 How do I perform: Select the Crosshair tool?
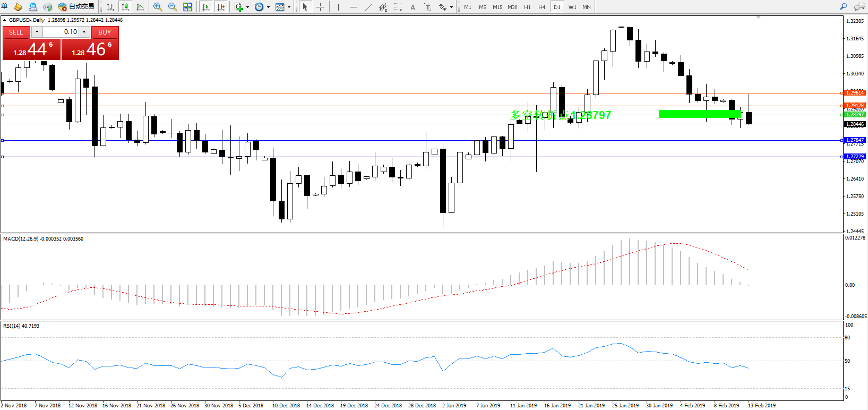point(320,7)
